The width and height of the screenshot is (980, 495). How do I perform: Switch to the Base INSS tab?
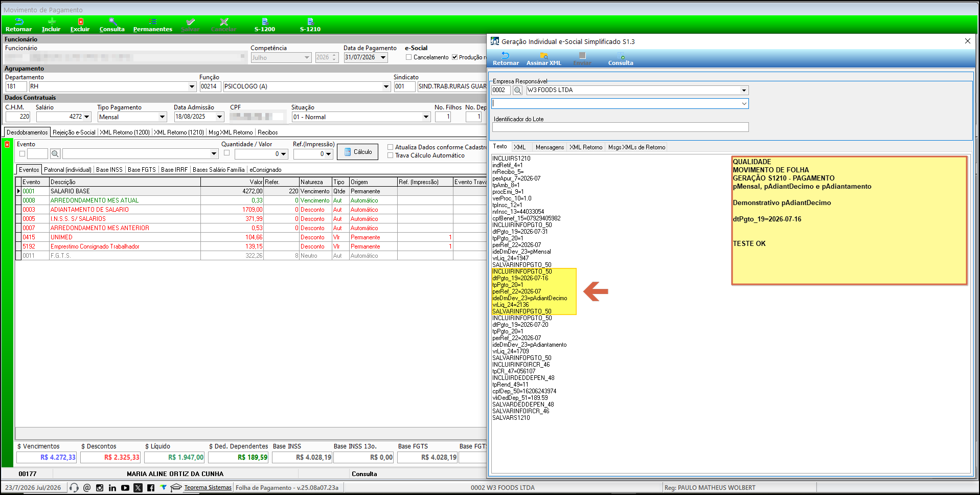tap(109, 170)
